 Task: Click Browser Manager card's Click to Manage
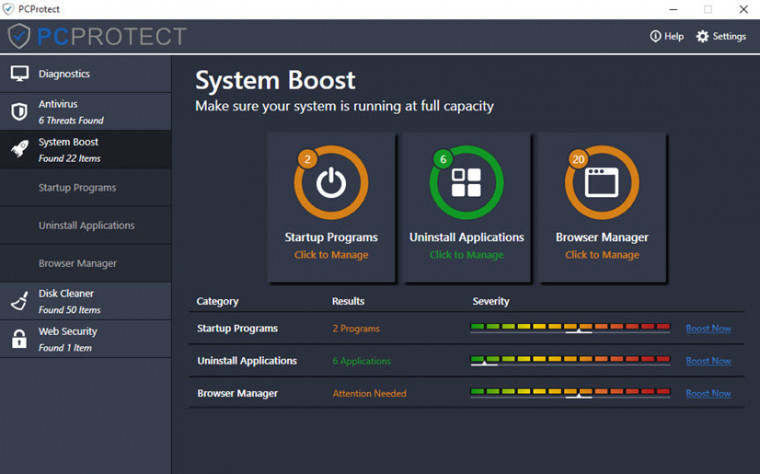coord(602,255)
